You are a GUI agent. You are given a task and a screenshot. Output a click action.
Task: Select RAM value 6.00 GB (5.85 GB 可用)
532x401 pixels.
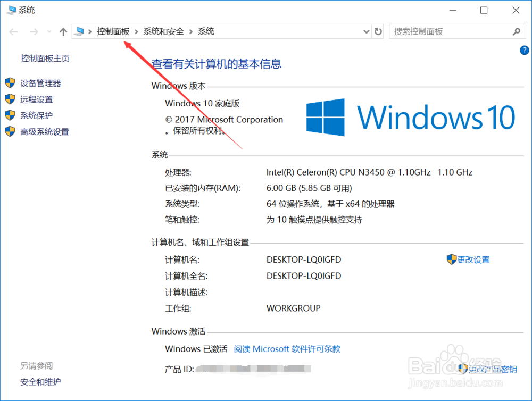(309, 188)
